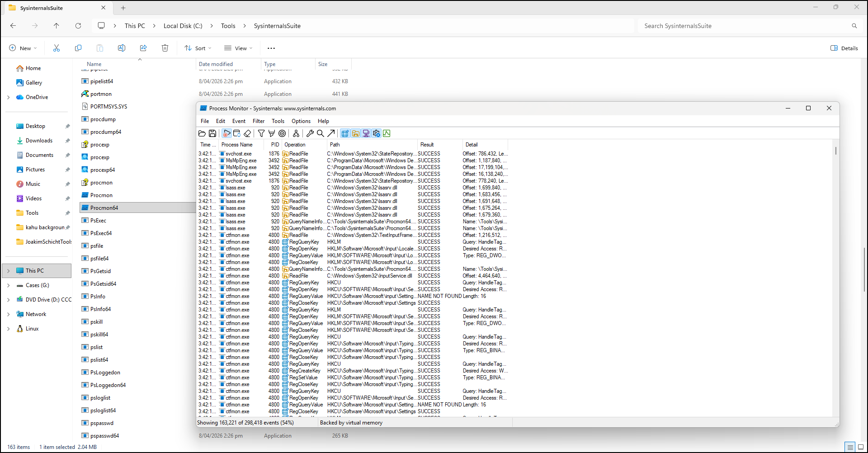Image resolution: width=868 pixels, height=453 pixels.
Task: Switch Explorer to details list view
Action: pos(850,447)
